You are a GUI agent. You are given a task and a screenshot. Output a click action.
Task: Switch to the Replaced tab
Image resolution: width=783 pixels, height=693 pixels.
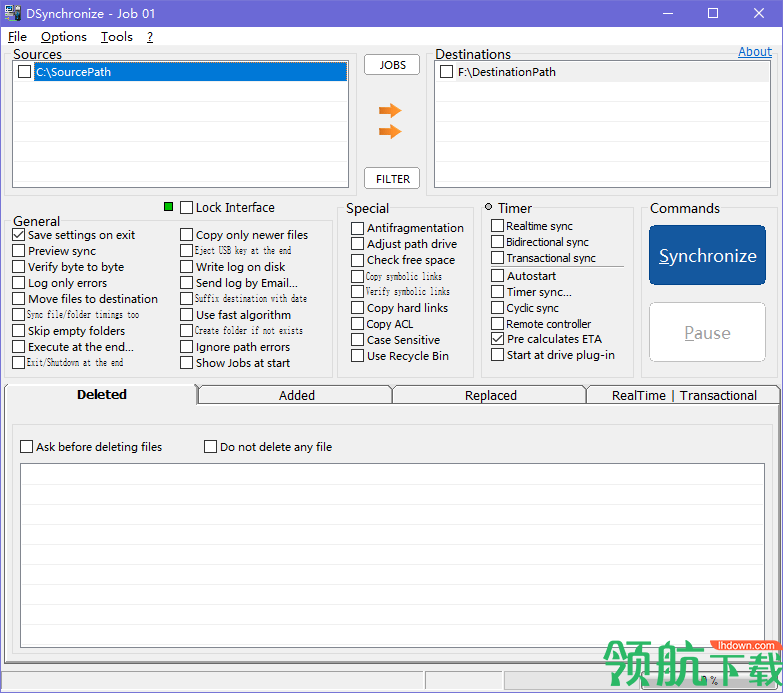click(490, 395)
